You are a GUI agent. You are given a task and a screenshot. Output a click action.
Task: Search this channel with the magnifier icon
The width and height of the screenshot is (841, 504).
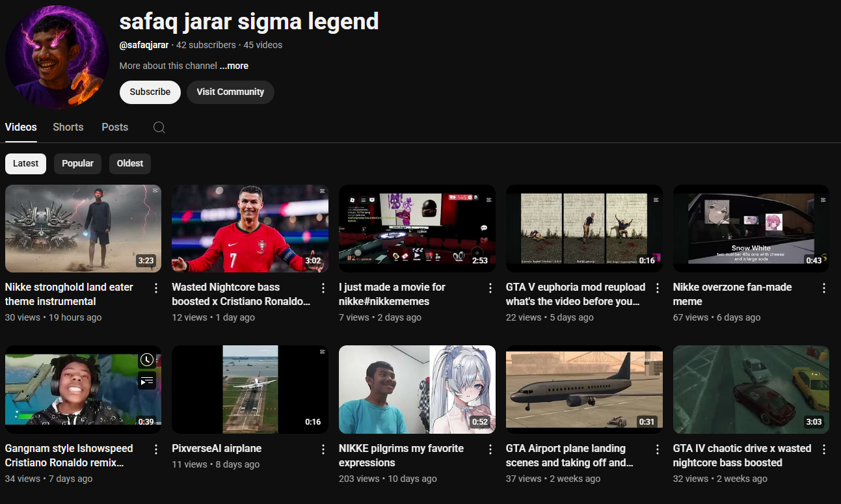(x=159, y=127)
